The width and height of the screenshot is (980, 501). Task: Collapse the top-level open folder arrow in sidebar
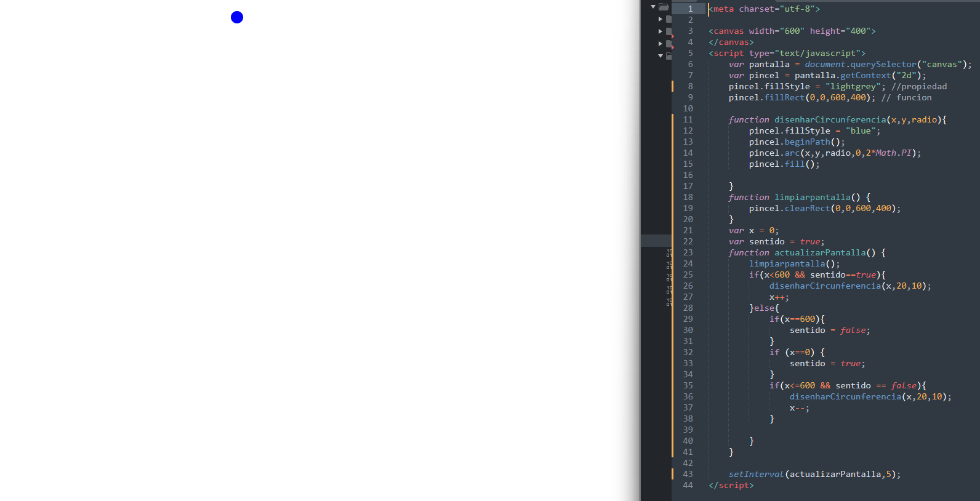(653, 7)
